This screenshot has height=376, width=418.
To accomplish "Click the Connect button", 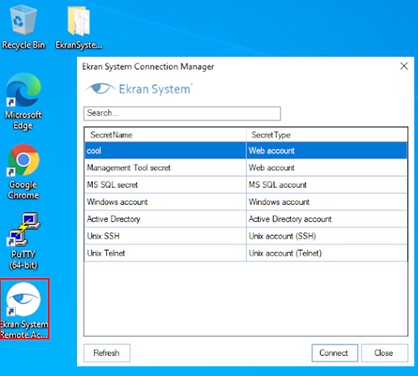I will tap(334, 353).
